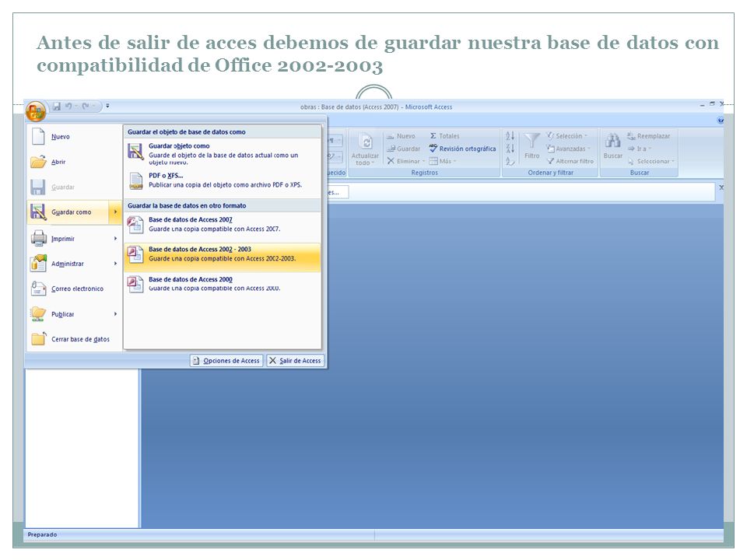Open the Seleccionar dropdown

(x=651, y=162)
